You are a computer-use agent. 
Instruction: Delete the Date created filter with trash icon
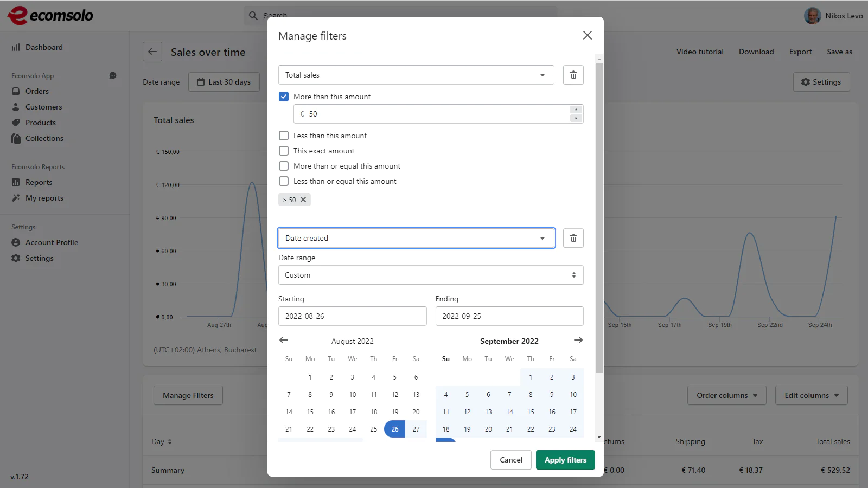[x=573, y=238]
